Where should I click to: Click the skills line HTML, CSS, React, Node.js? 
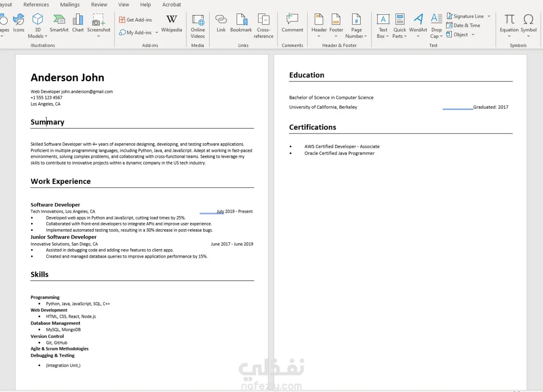tap(71, 317)
